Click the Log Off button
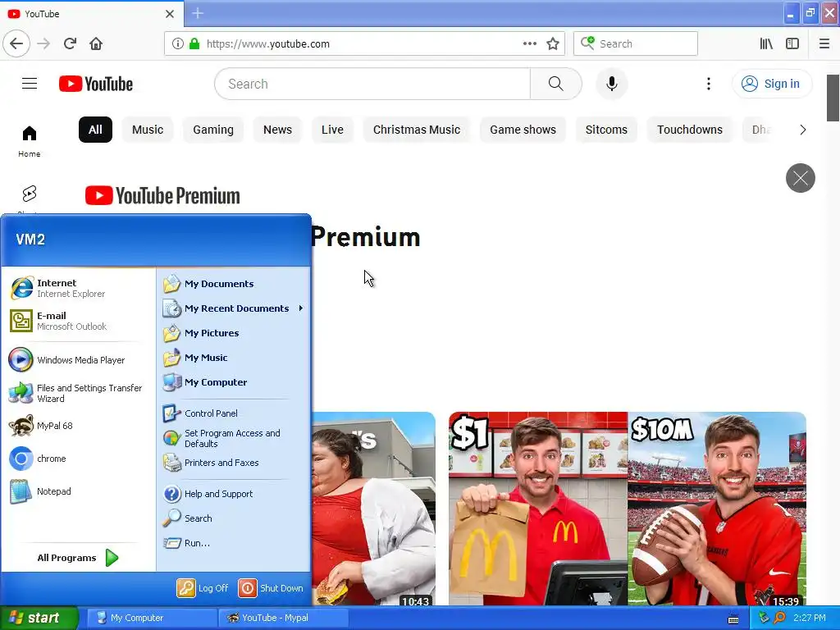 (x=203, y=588)
